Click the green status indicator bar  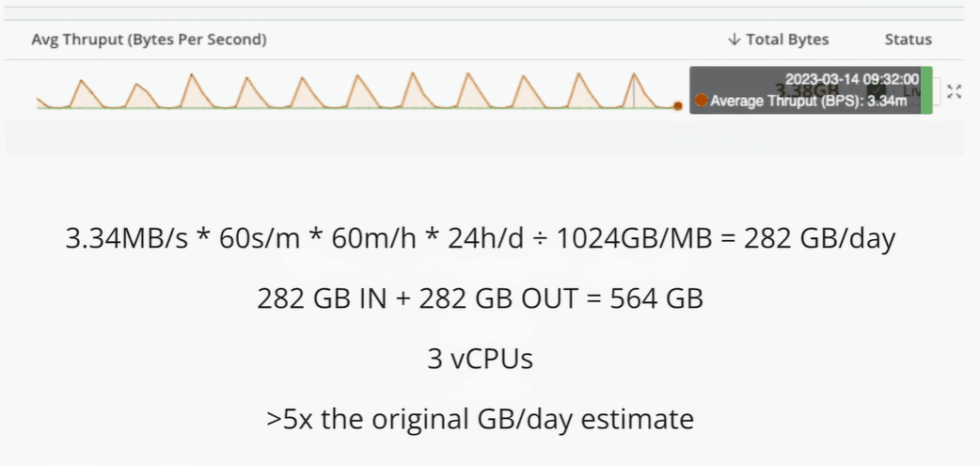click(926, 90)
